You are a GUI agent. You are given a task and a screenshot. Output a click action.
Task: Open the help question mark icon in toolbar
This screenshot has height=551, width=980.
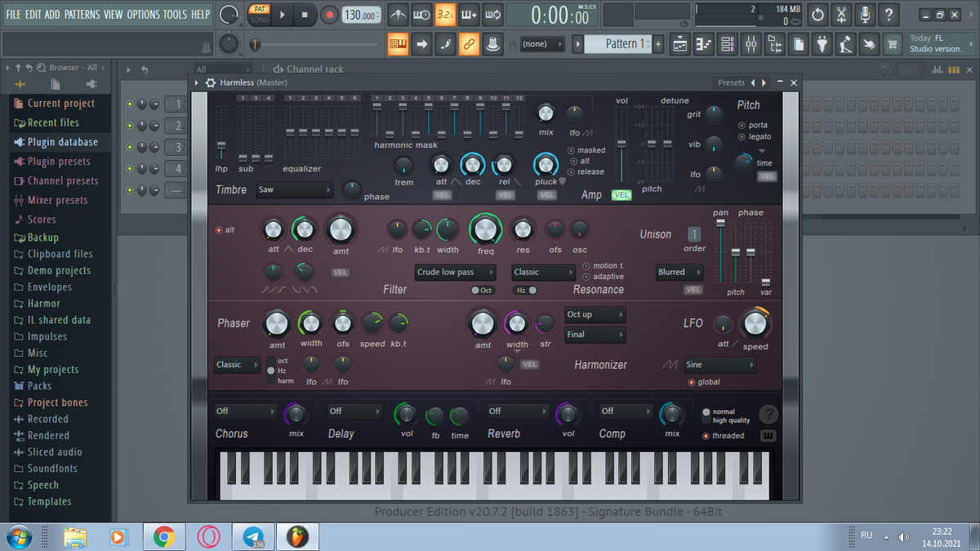coord(889,14)
